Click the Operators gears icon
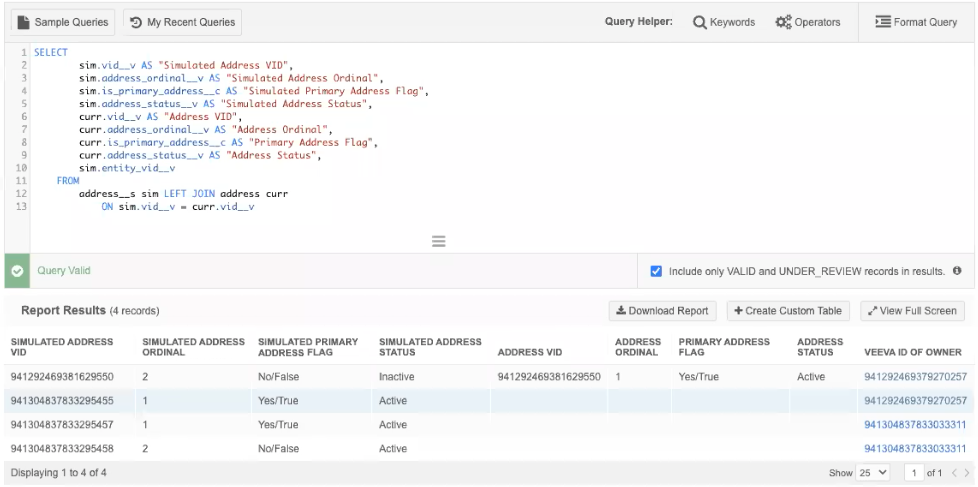Viewport: 978px width, 487px height. pos(783,22)
